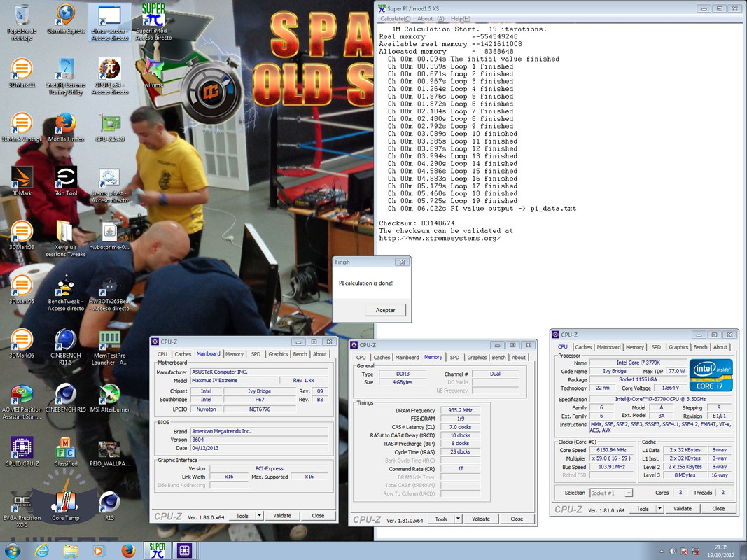Launch EVGA Precision XOC icon
This screenshot has width=747, height=560.
22,510
